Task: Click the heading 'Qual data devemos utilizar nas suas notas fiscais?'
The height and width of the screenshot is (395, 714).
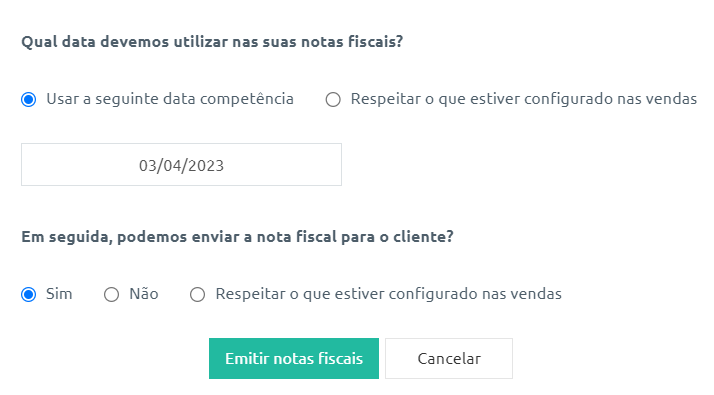Action: [212, 41]
